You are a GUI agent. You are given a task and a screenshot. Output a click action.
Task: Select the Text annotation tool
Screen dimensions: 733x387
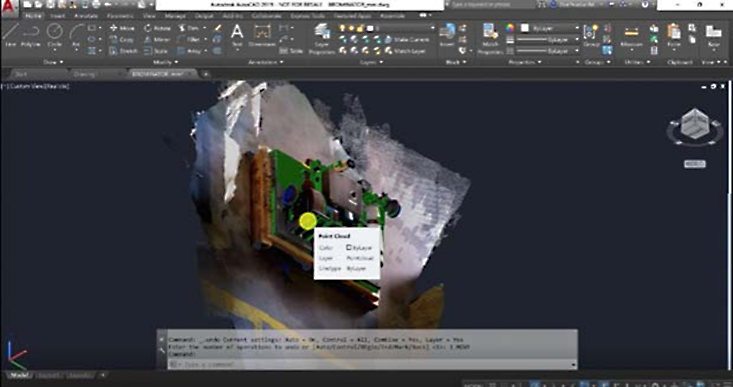coord(237,35)
